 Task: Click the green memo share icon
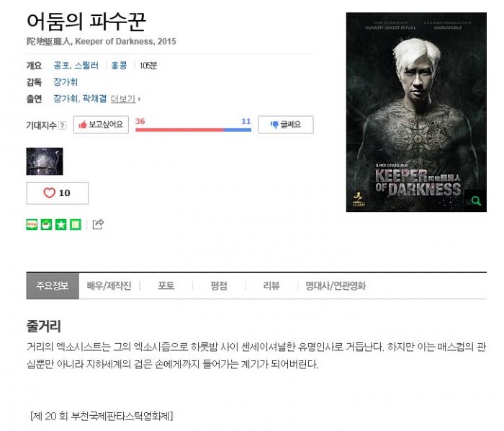tap(76, 224)
